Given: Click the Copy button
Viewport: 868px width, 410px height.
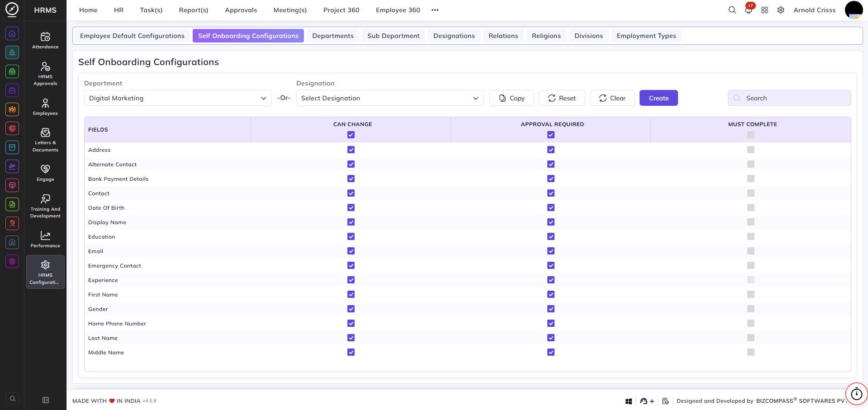Looking at the screenshot, I should 512,98.
